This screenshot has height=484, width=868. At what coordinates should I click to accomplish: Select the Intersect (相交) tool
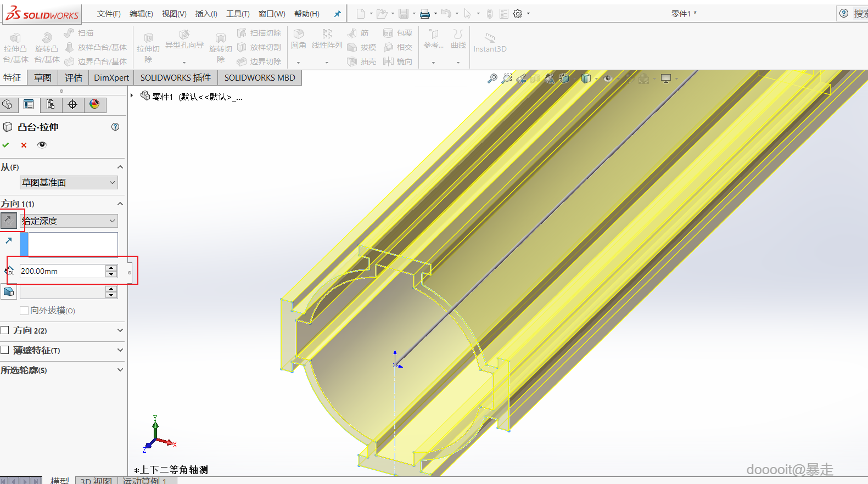click(397, 47)
